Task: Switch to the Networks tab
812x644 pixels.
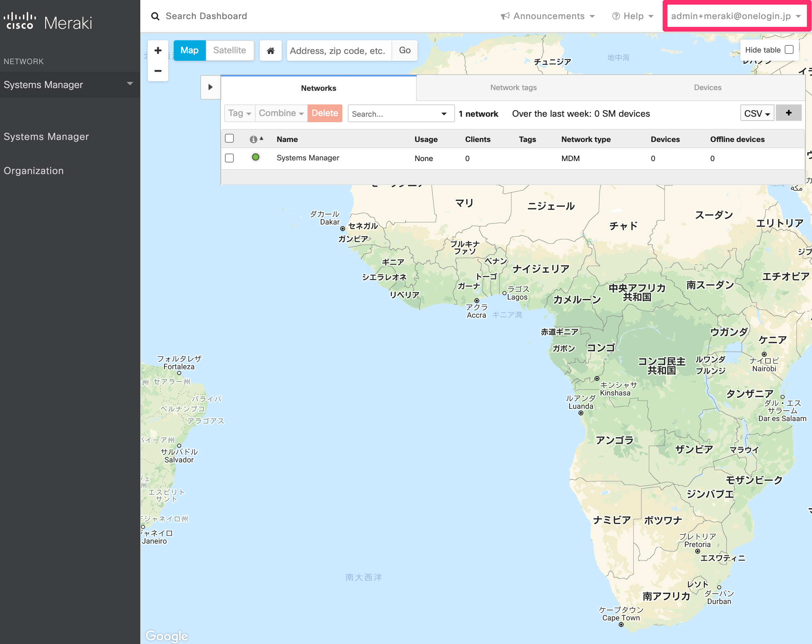Action: point(319,88)
